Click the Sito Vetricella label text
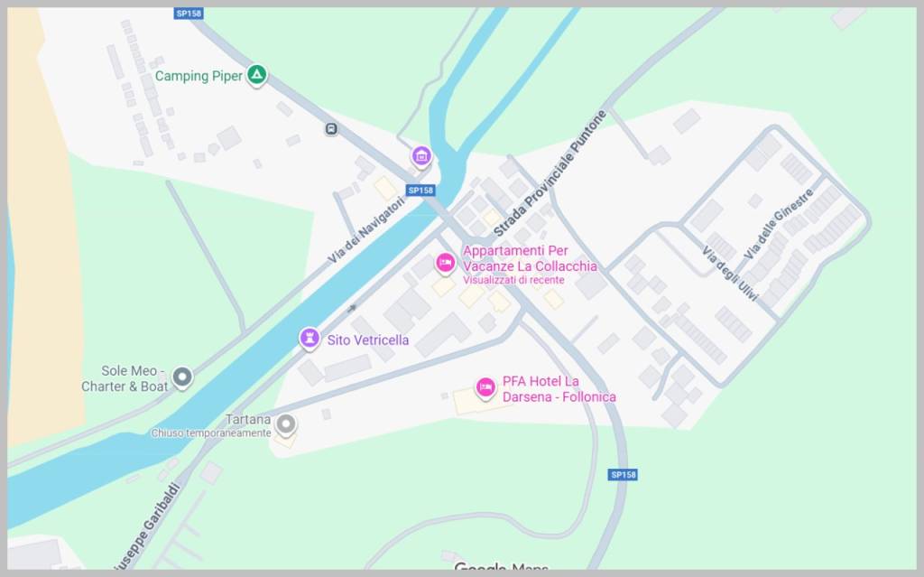 368,340
